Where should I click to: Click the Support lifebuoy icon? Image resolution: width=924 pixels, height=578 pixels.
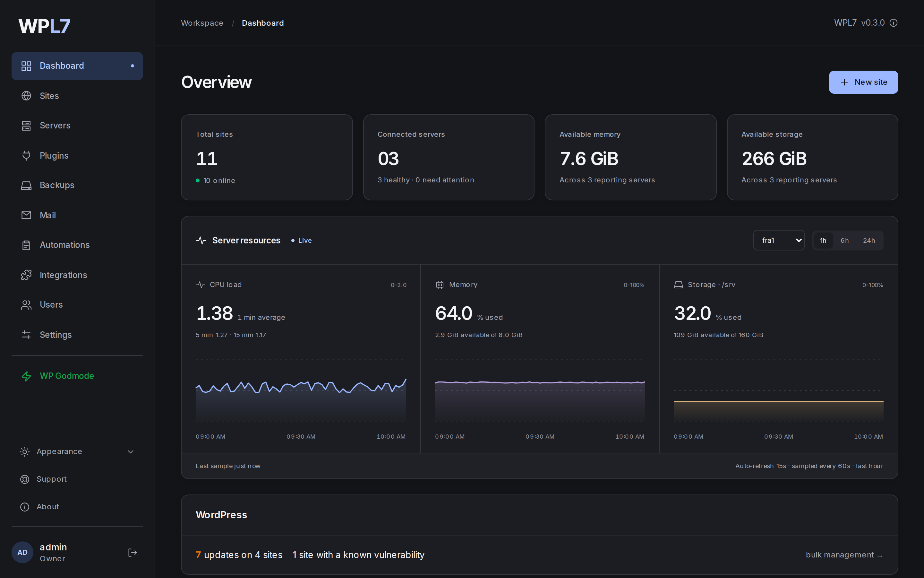pyautogui.click(x=24, y=479)
